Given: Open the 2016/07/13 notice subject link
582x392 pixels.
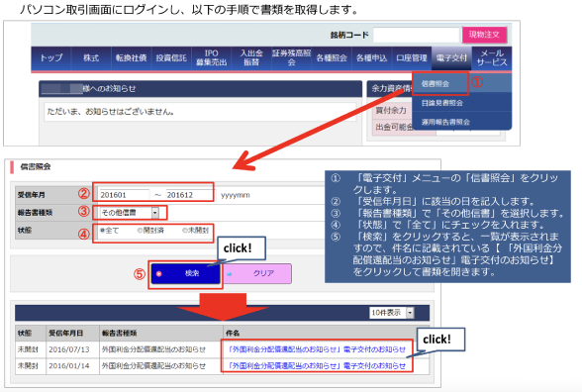Looking at the screenshot, I should click(x=317, y=349).
